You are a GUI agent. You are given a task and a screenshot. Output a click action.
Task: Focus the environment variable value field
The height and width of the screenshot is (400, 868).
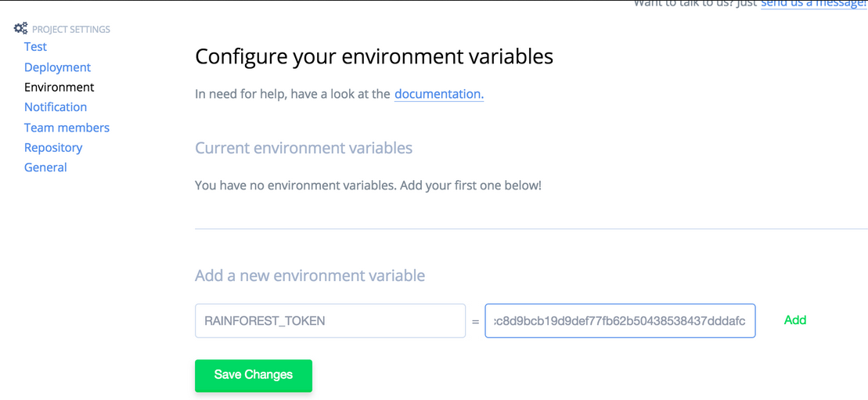(x=620, y=321)
